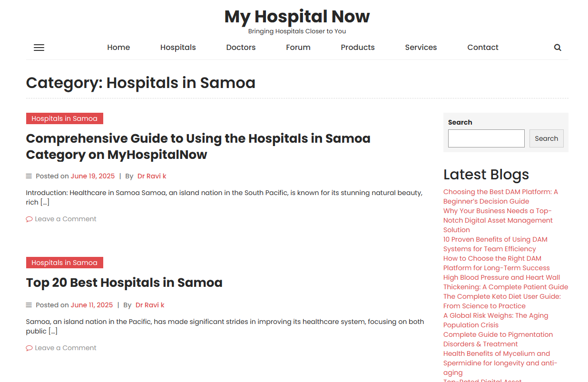Click the comment bubble icon under Top 20 Best Hospitals
588x382 pixels.
click(29, 348)
